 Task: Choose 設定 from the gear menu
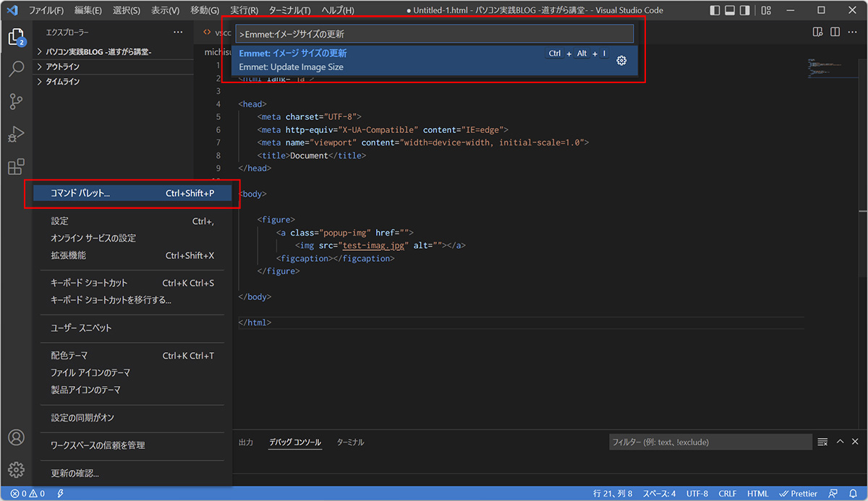click(132, 221)
